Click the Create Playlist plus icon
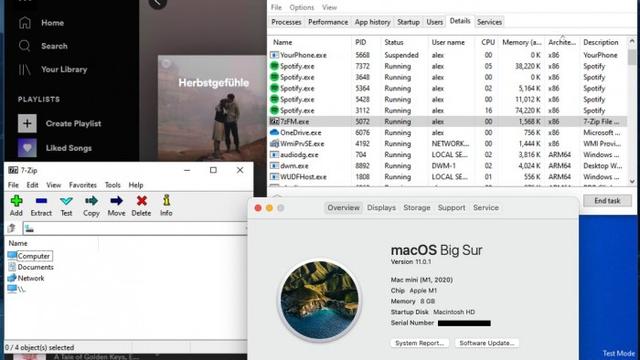Screen dimensions: 640x360 click(27, 123)
